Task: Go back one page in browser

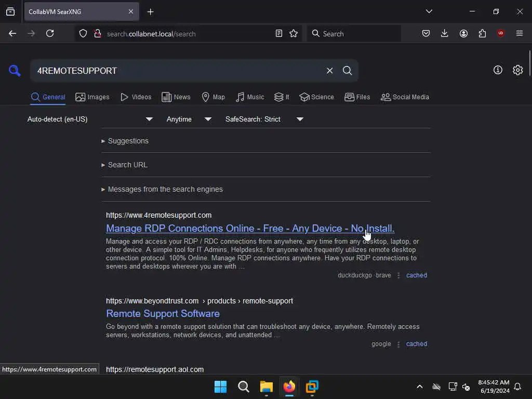Action: pyautogui.click(x=12, y=34)
